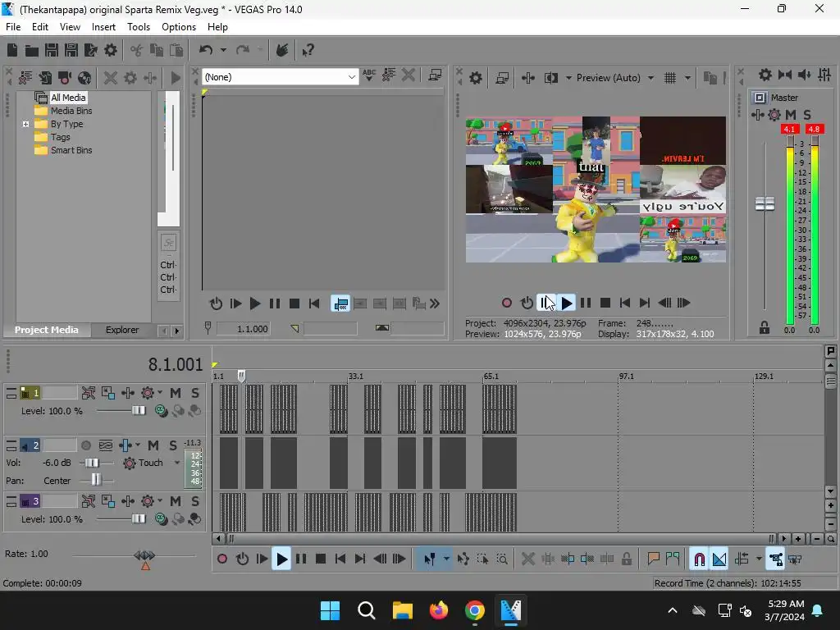Expand the By Type media bin
Viewport: 840px width, 630px height.
(x=25, y=125)
